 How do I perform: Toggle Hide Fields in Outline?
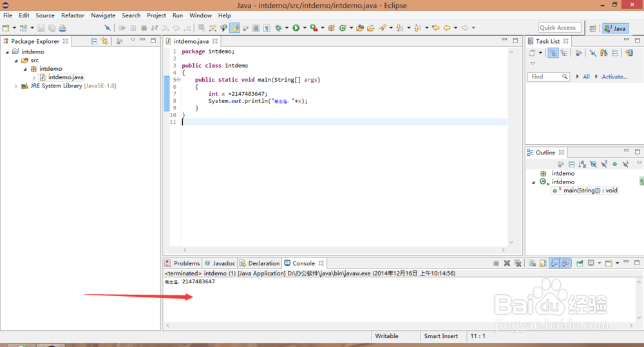593,164
